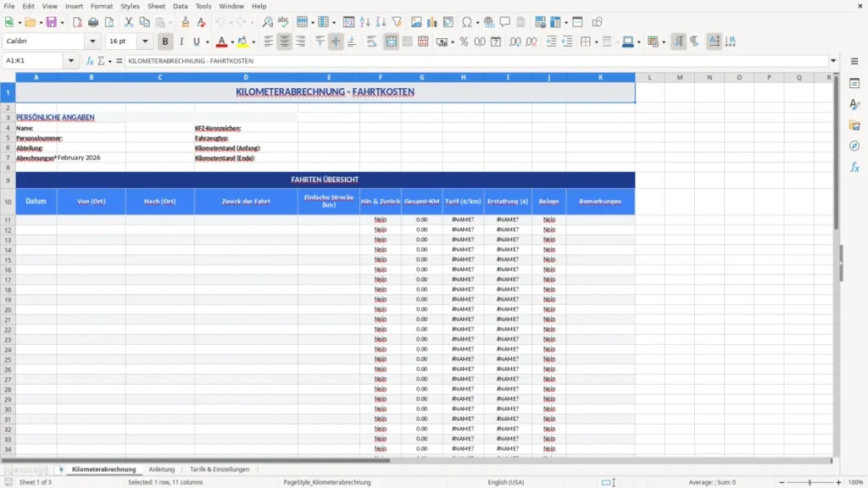
Task: Open the Font Name dropdown arrow
Action: point(92,42)
